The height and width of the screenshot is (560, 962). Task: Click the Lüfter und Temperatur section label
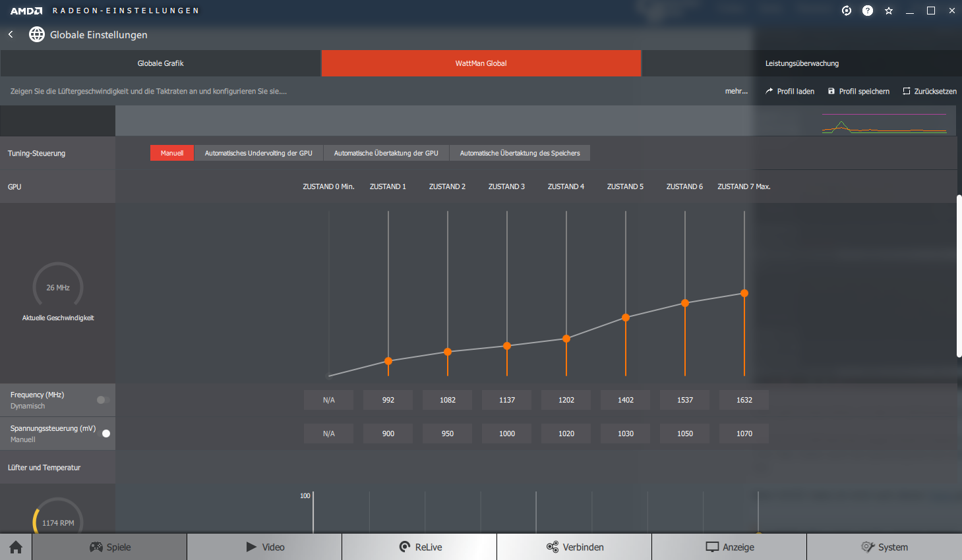pyautogui.click(x=44, y=468)
